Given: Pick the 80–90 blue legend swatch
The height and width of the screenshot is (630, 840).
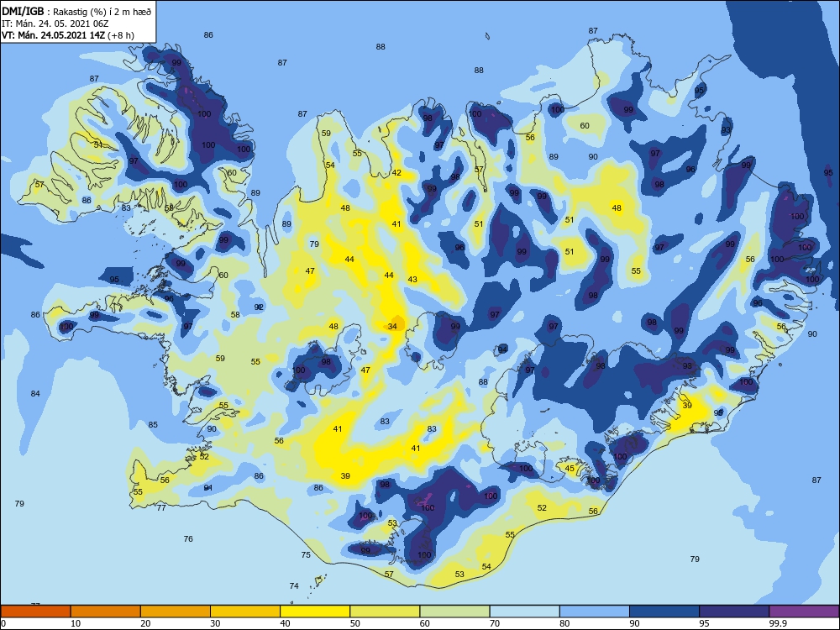Looking at the screenshot, I should (595, 612).
